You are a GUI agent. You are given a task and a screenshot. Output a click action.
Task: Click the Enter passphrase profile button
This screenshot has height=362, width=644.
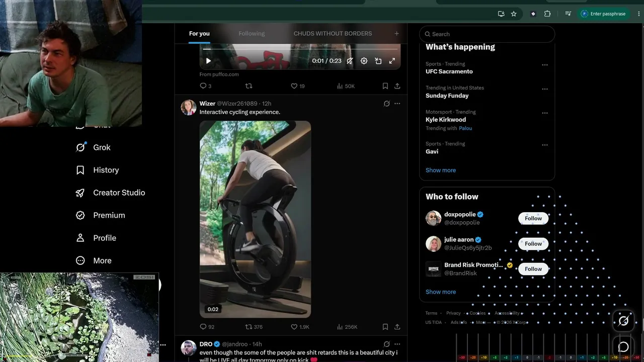[x=603, y=14]
